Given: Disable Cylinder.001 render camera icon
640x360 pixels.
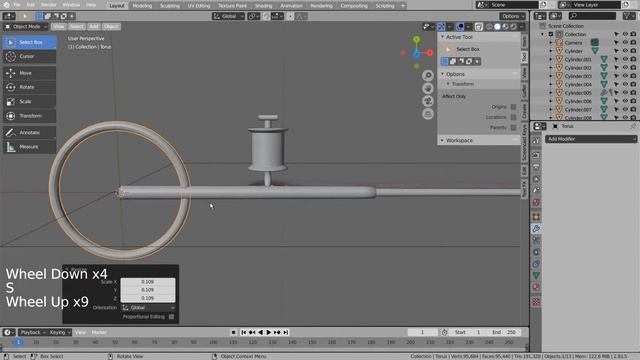Looking at the screenshot, I should tap(633, 59).
